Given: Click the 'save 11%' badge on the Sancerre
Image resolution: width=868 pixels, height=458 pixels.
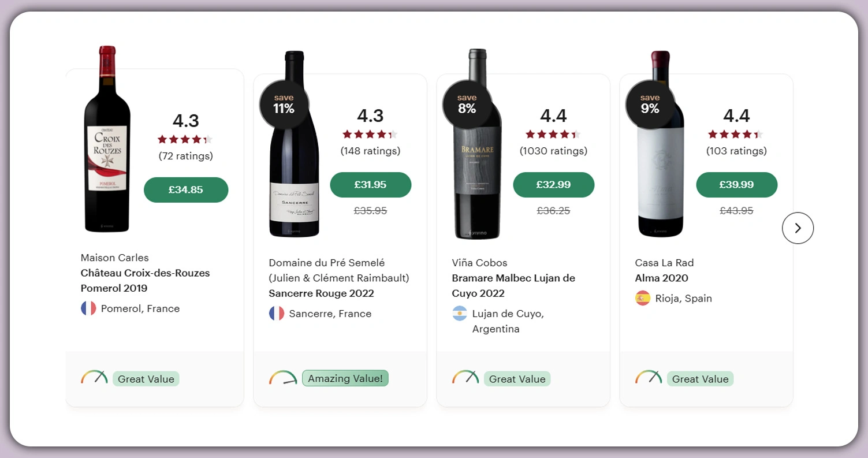Looking at the screenshot, I should [284, 104].
